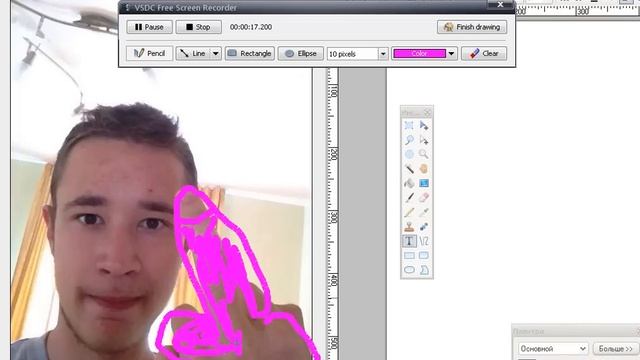Select the Freeform Shape tool
The image size is (640, 360).
pos(424,270)
